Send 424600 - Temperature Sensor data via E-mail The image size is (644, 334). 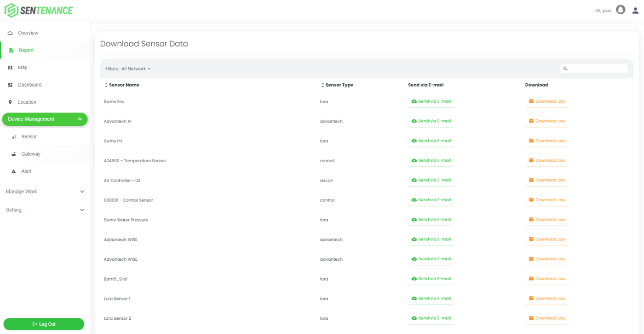pos(431,160)
